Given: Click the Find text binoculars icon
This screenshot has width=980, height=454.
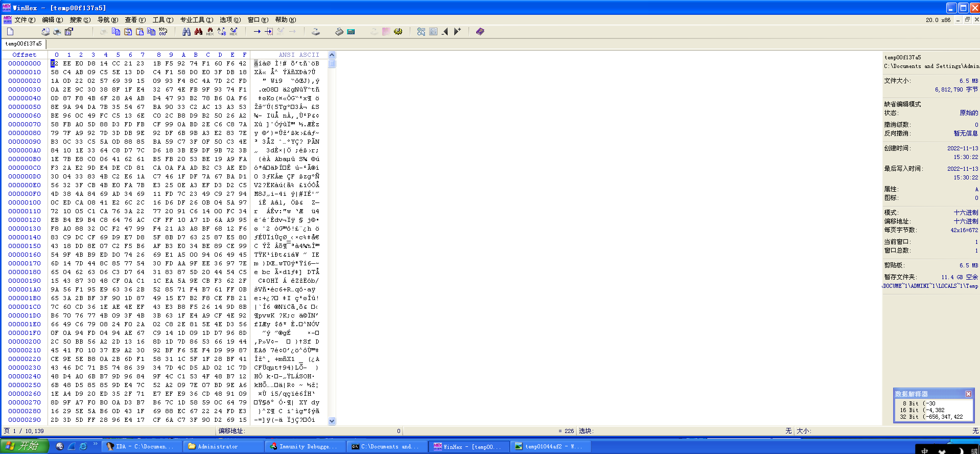Looking at the screenshot, I should point(186,32).
